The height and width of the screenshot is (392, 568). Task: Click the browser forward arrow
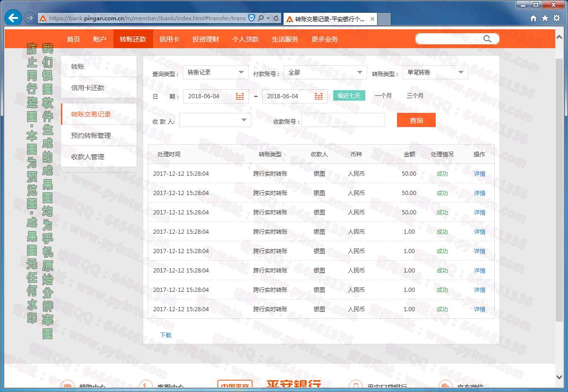tap(29, 18)
